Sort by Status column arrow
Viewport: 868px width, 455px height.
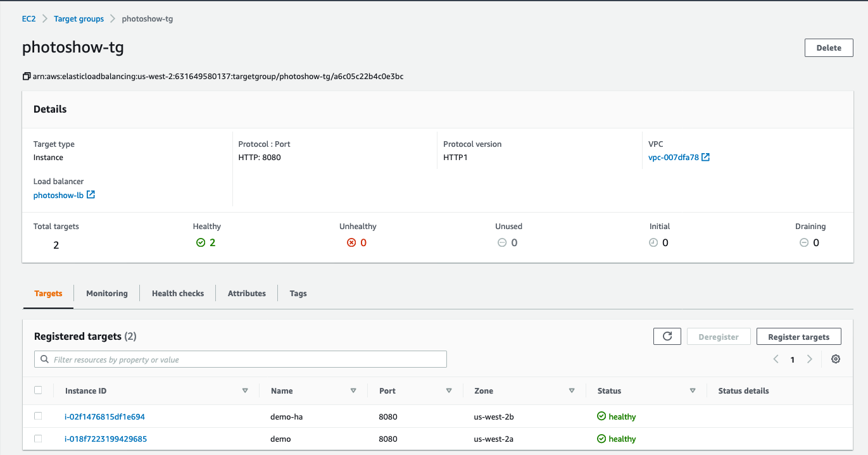click(693, 391)
